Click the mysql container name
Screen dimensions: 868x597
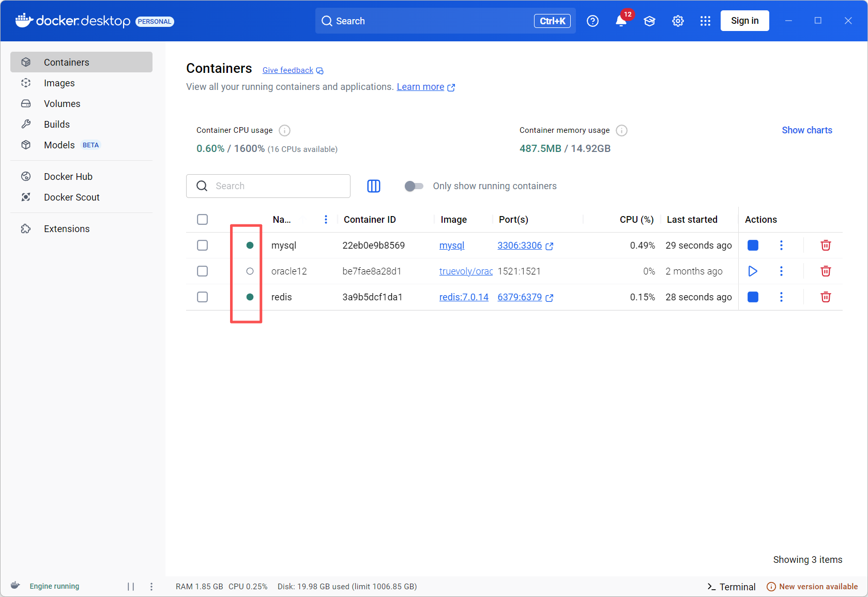click(x=284, y=246)
